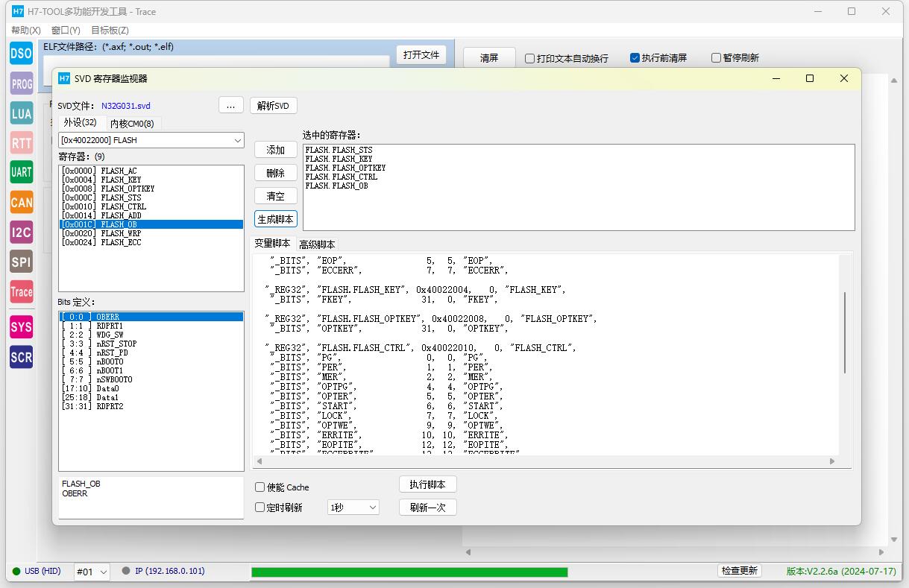Image resolution: width=909 pixels, height=588 pixels.
Task: Select register FLASH_ADD in the list
Action: [151, 215]
